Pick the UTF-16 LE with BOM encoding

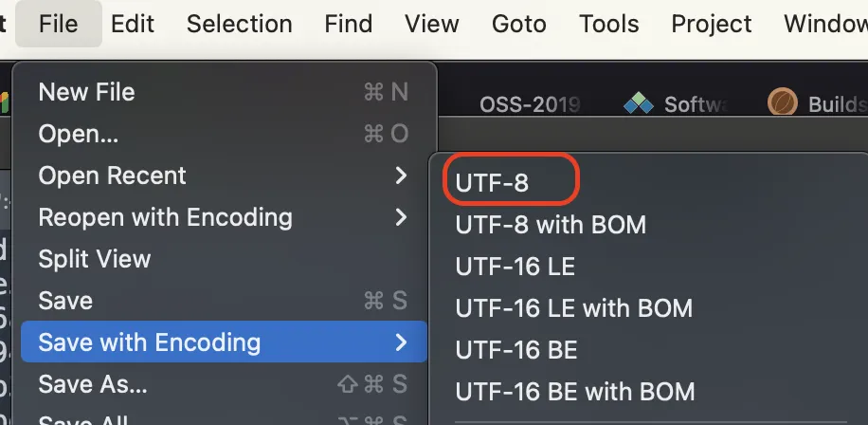(573, 308)
